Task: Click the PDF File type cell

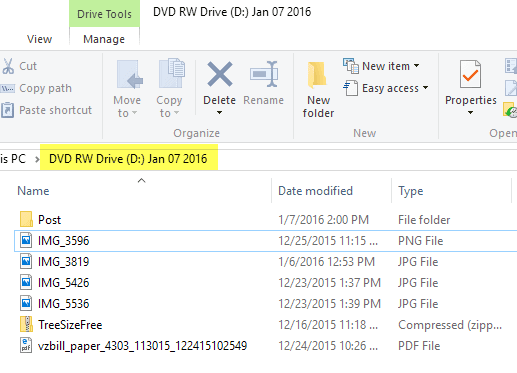Action: point(419,346)
